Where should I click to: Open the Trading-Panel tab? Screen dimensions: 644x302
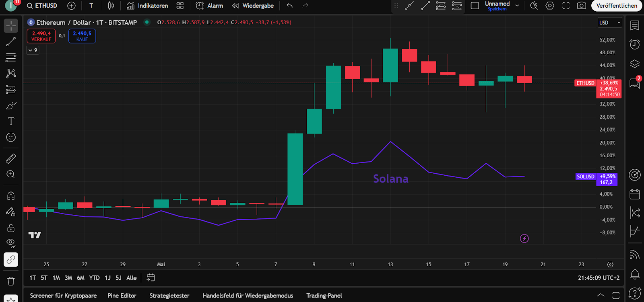tap(324, 296)
